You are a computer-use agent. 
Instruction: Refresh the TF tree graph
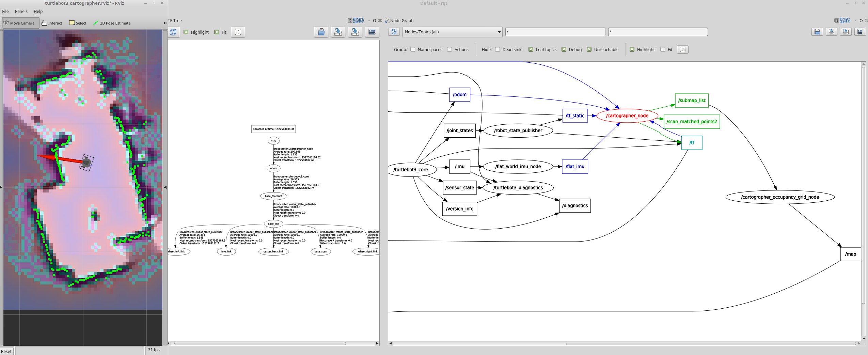coord(173,32)
